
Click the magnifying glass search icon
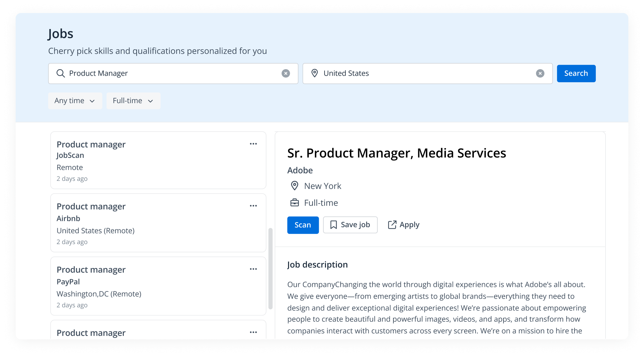coord(61,73)
